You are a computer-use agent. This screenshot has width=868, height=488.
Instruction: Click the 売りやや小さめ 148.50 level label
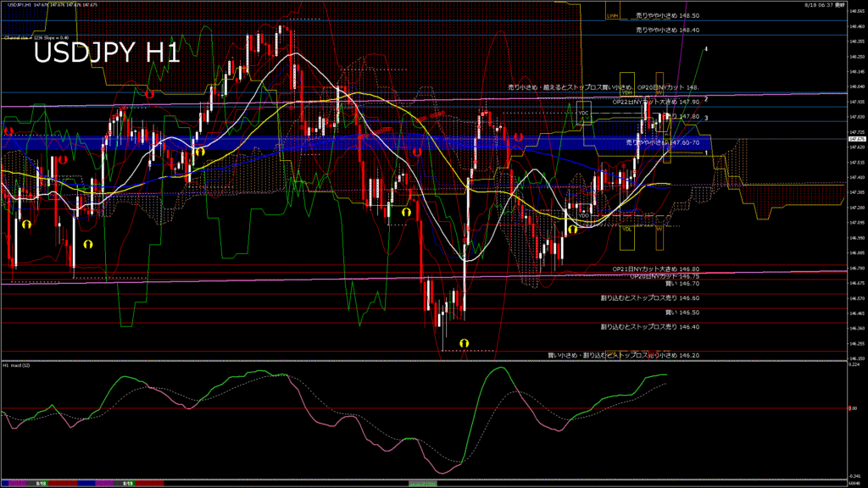click(667, 16)
